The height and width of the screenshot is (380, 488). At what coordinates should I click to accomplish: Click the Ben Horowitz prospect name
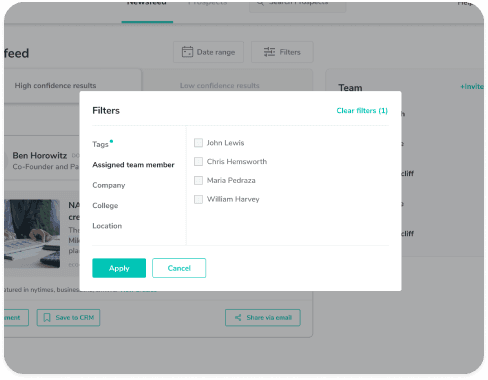pos(40,156)
